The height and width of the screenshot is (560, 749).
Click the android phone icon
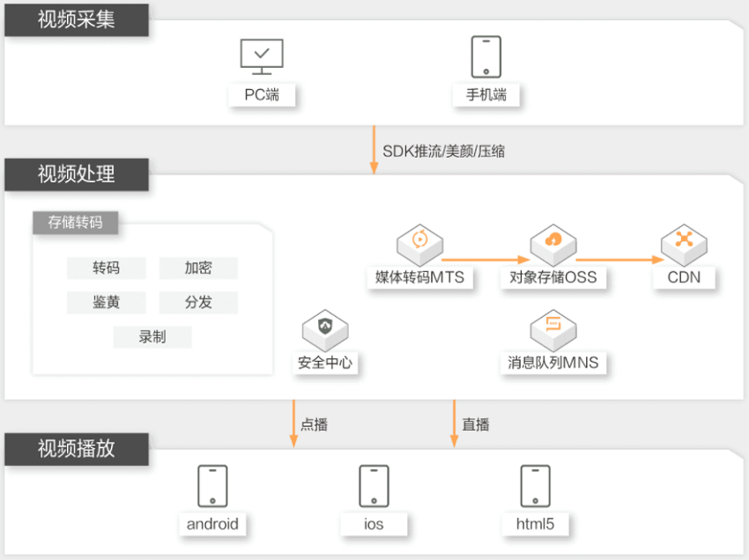click(212, 486)
